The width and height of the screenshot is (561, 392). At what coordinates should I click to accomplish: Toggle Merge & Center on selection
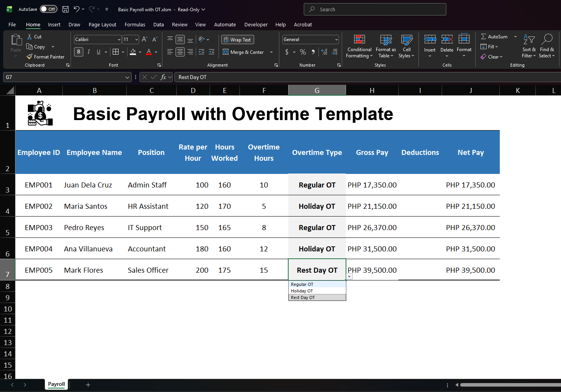(x=245, y=52)
